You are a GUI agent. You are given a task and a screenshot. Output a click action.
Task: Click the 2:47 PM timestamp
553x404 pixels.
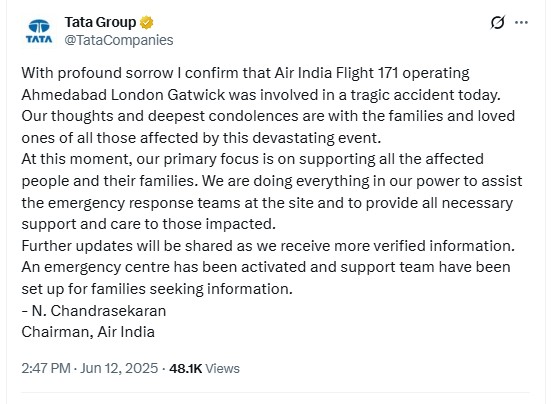point(46,368)
